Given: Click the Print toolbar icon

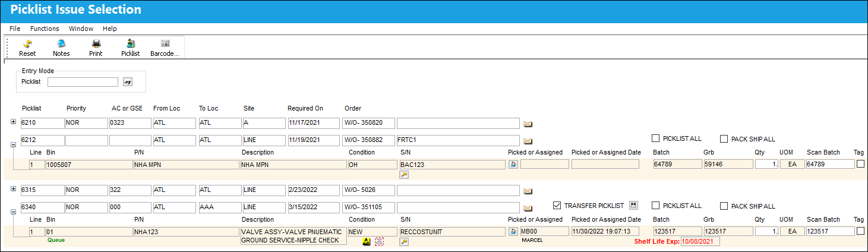Looking at the screenshot, I should (x=96, y=48).
